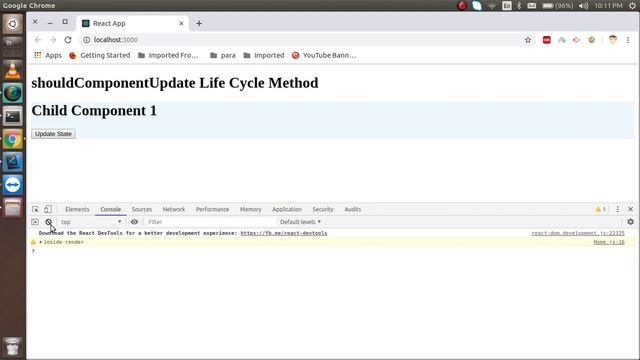Open console settings gear
Viewport: 640px width, 360px height.
pos(631,222)
